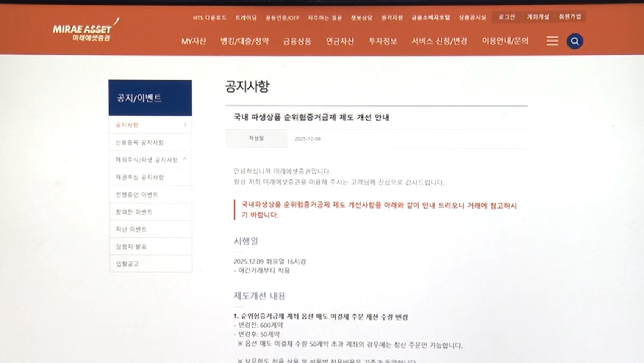Image resolution: width=644 pixels, height=363 pixels.
Task: Select 진행중인 이벤트 in sidebar
Action: pos(137,195)
